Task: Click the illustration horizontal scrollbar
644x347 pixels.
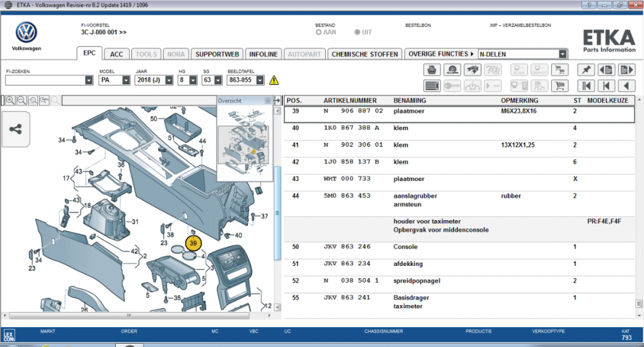Action: point(129,315)
